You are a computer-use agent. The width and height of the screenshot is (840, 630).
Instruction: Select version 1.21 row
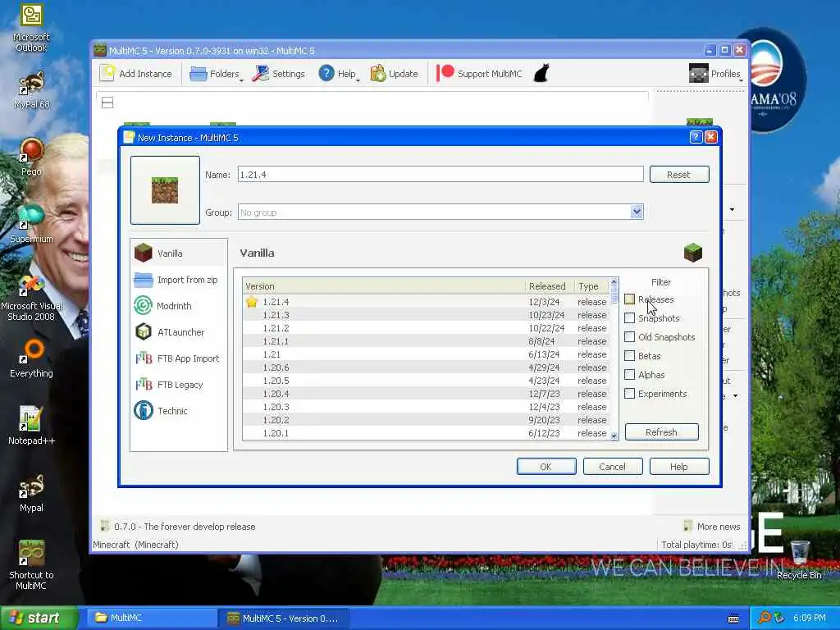click(427, 354)
